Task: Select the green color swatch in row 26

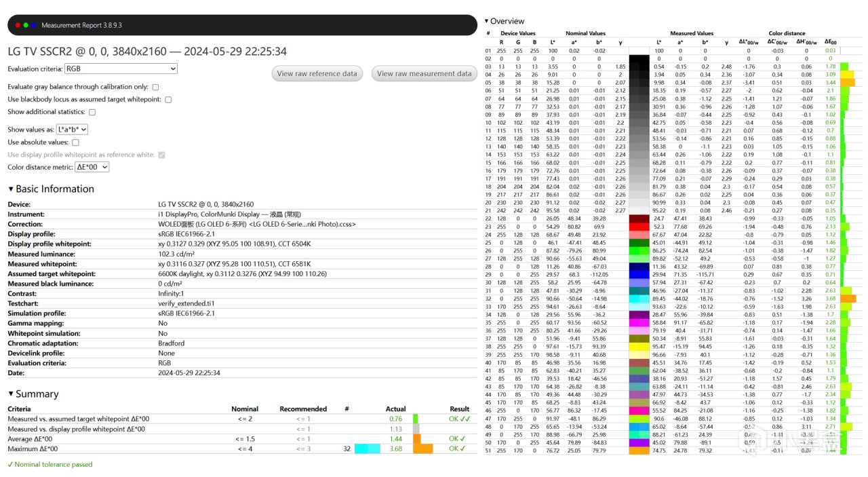Action: 640,250
